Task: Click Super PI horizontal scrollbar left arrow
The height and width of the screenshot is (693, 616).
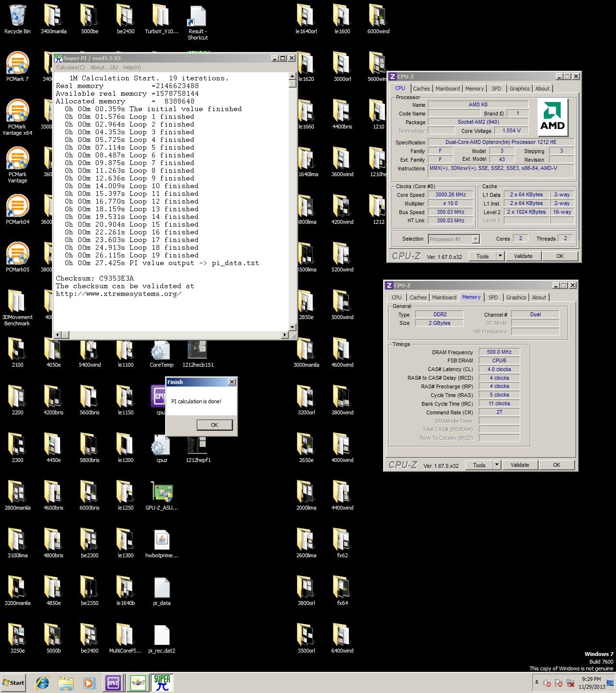Action: pyautogui.click(x=57, y=334)
